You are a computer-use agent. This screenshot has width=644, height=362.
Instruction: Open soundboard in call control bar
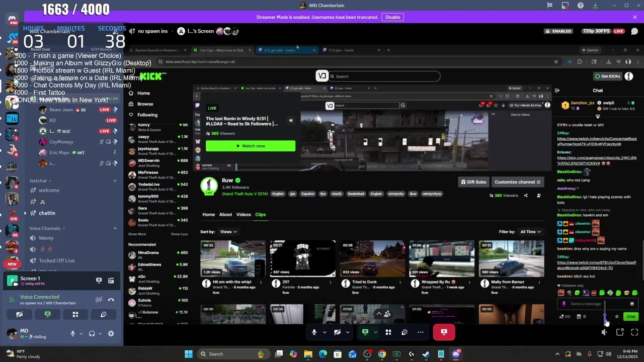405,332
